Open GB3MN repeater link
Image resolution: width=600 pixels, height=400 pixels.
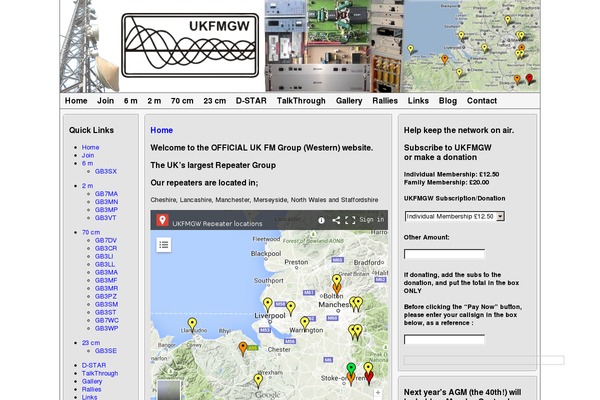click(x=106, y=202)
